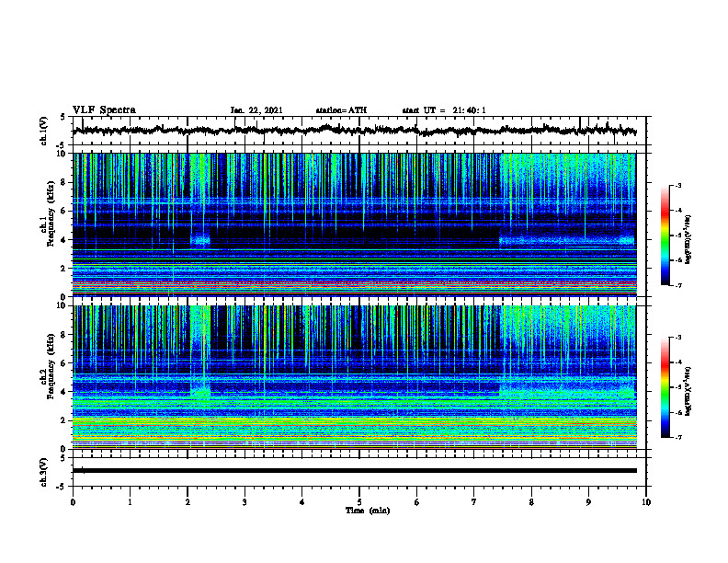Image resolution: width=728 pixels, height=563 pixels.
Task: Click the ch.3 flat voltage trace panel
Action: [x=359, y=472]
